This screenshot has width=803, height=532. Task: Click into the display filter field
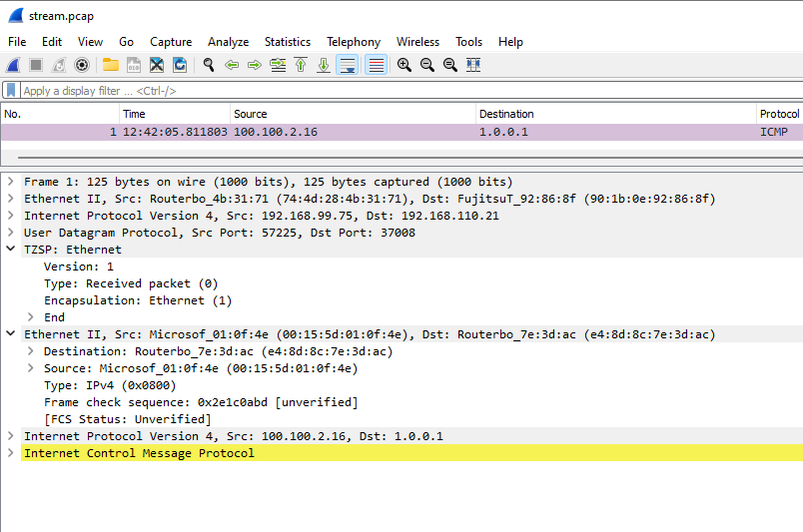[411, 91]
